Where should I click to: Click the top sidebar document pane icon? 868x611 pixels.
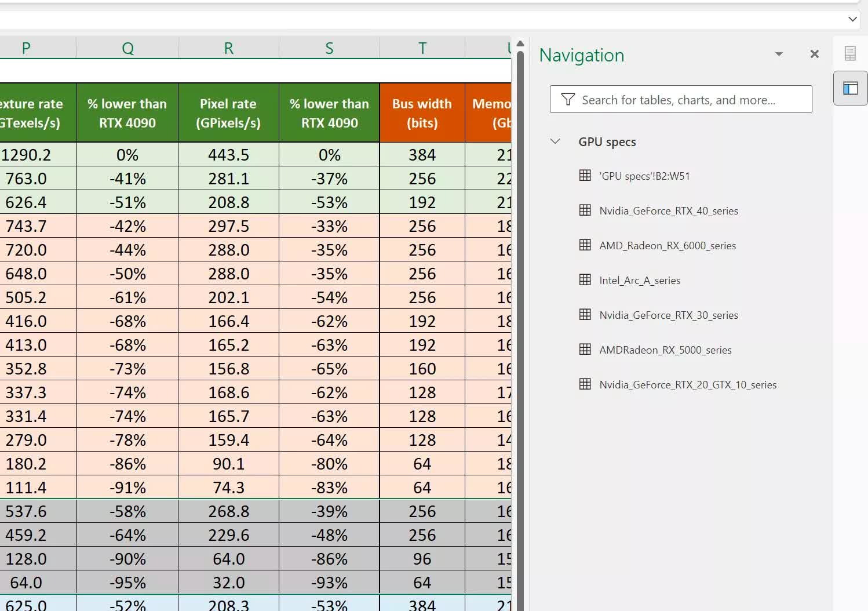850,53
